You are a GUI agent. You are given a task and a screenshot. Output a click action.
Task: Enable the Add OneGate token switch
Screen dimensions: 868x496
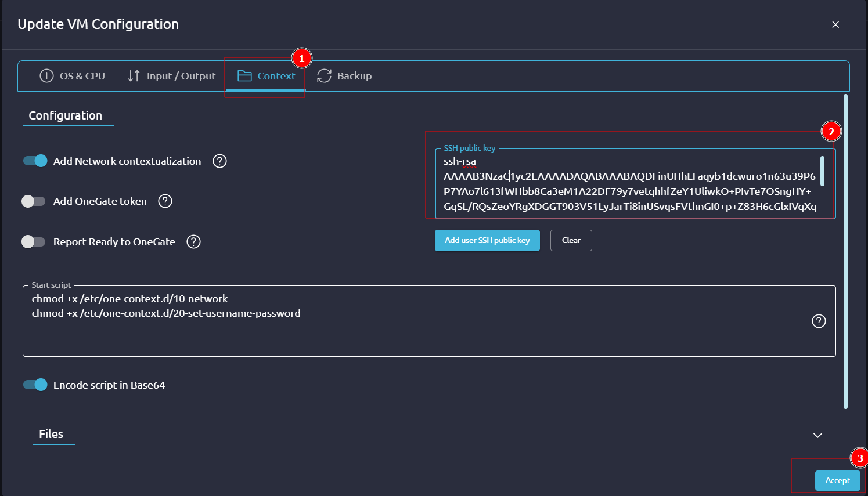34,201
